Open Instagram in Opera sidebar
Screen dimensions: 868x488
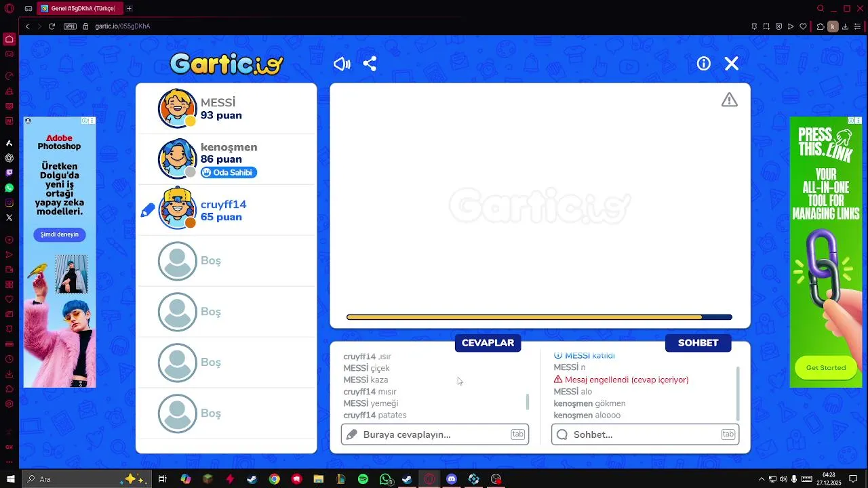click(9, 203)
